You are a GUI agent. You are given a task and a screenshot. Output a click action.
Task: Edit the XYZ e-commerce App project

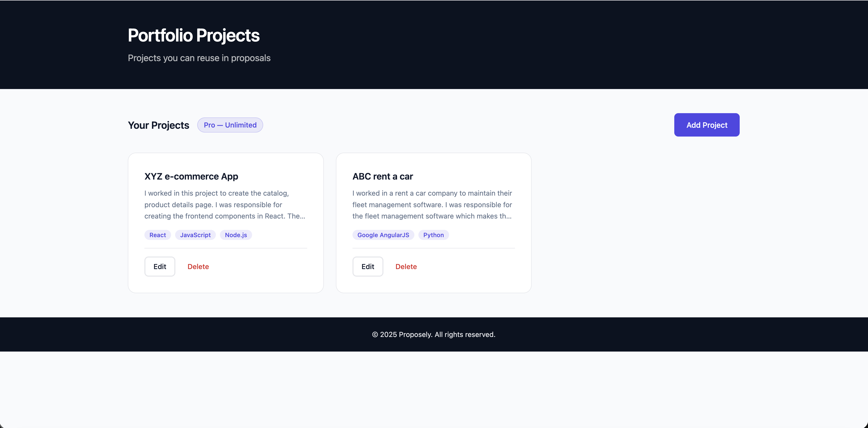pyautogui.click(x=160, y=267)
